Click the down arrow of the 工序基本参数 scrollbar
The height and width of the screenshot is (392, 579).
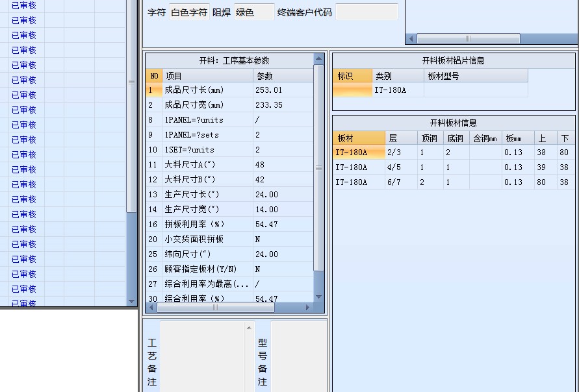(x=318, y=297)
